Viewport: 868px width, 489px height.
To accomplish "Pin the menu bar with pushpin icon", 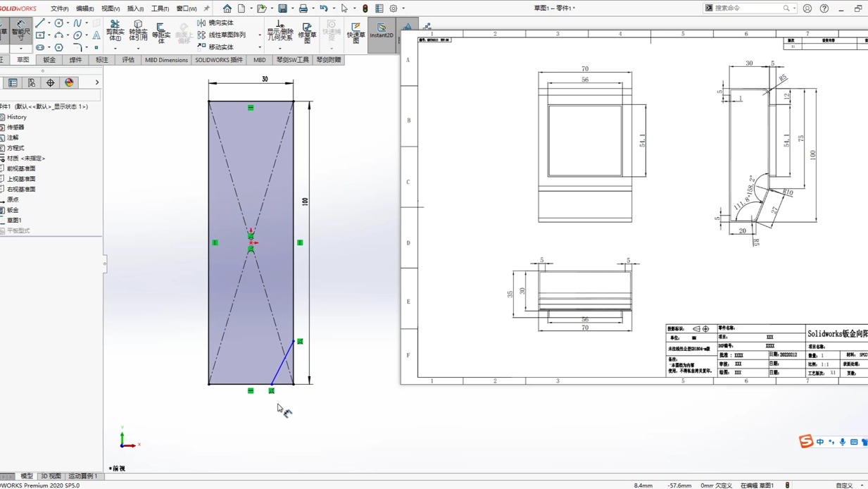I will [206, 8].
